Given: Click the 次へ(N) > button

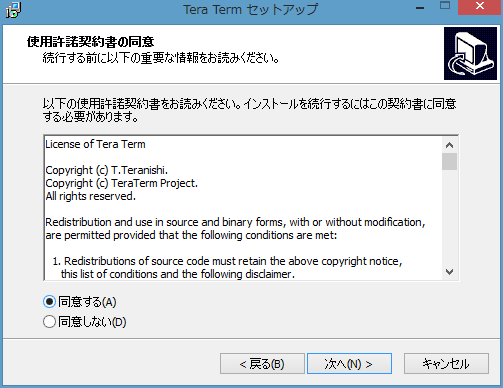Looking at the screenshot, I should click(x=349, y=364).
